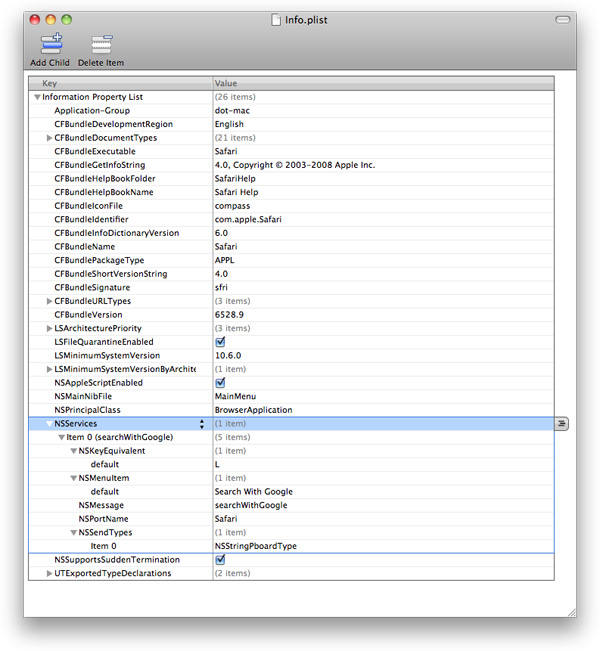
Task: Collapse the NSKeyEquivalent disclosure triangle
Action: (x=73, y=451)
